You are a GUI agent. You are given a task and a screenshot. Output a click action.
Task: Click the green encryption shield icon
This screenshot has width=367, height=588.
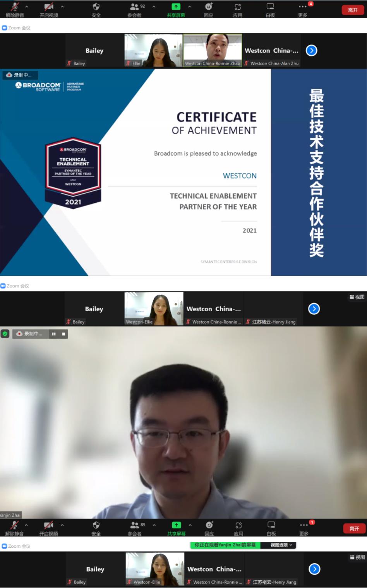5,334
